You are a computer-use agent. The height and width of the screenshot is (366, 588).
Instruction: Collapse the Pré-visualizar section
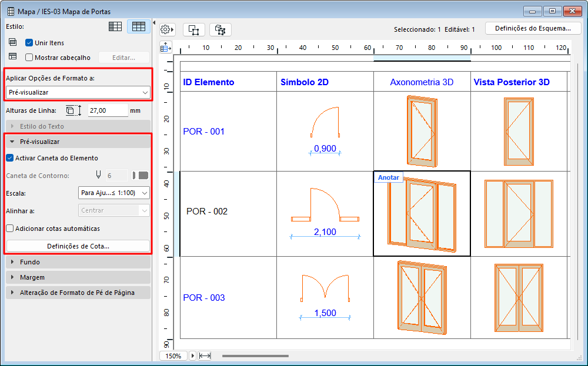click(x=78, y=142)
